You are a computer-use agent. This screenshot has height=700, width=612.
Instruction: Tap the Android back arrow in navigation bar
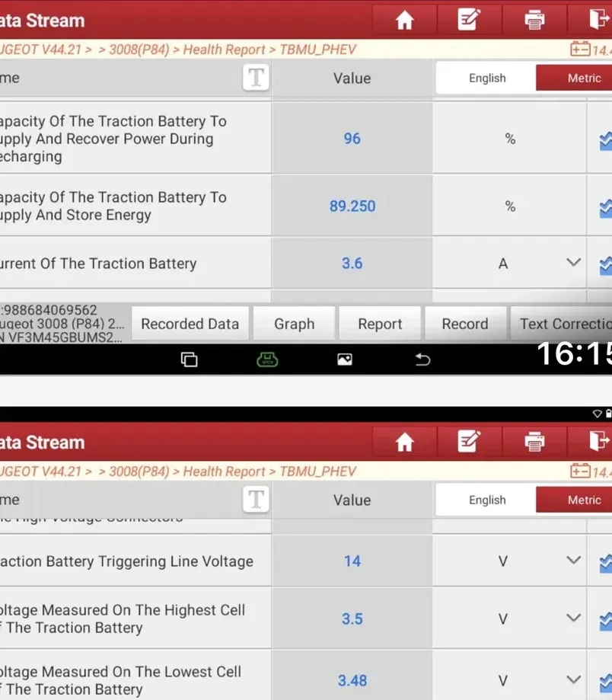click(x=422, y=360)
